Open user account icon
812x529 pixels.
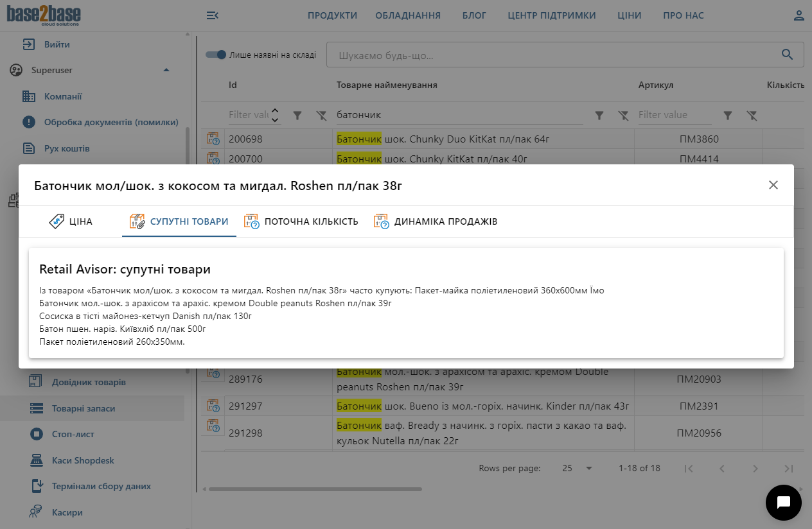[x=799, y=15]
